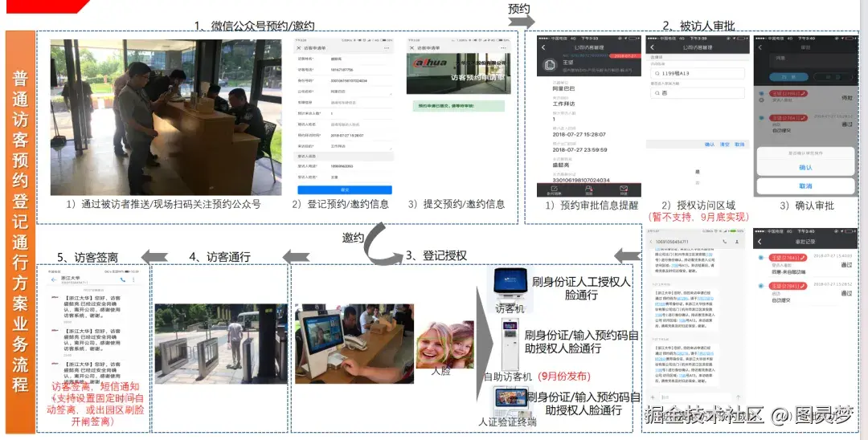Screen dimensions: 868x440
Task: Click the red 2018-07-27 date badge
Action: point(624,56)
